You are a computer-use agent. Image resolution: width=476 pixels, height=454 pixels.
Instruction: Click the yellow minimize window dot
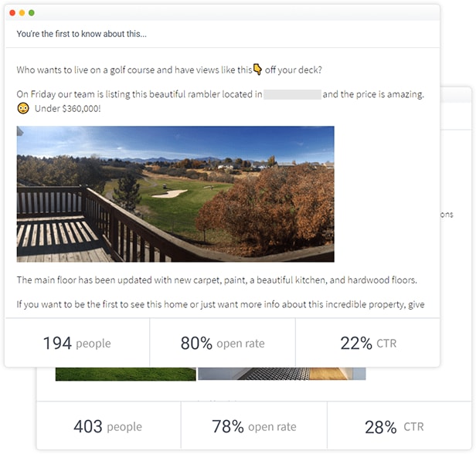[22, 13]
